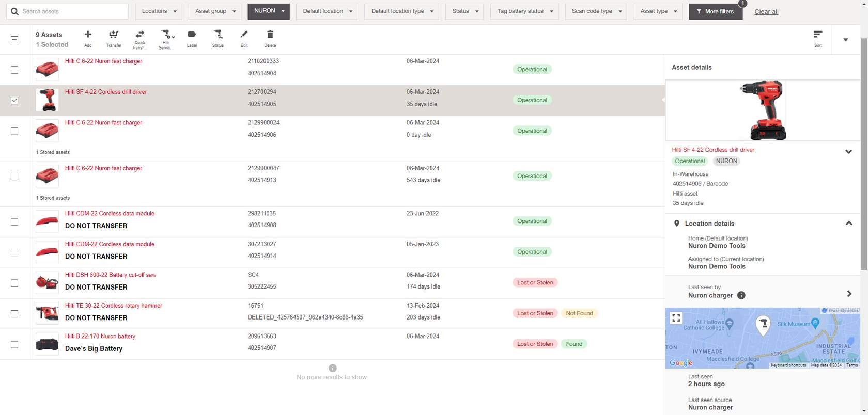The image size is (868, 415).
Task: Click the Add asset plus icon
Action: 88,35
